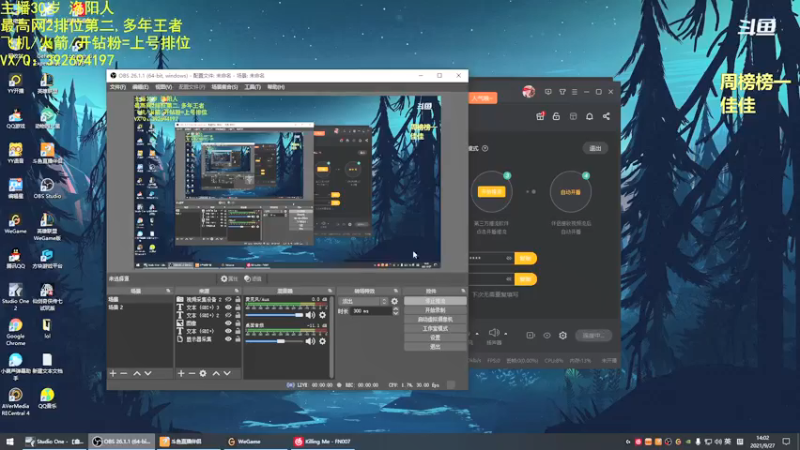Remove selected source with the minus icon

coord(192,373)
